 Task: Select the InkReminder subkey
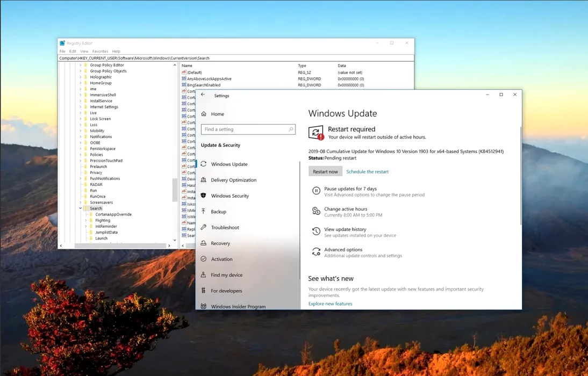[106, 227]
